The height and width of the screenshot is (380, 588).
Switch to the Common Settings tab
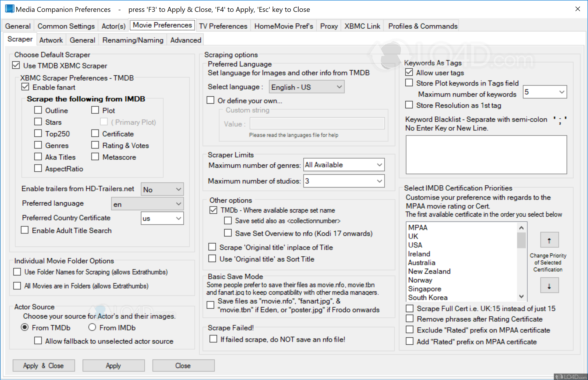pos(66,26)
